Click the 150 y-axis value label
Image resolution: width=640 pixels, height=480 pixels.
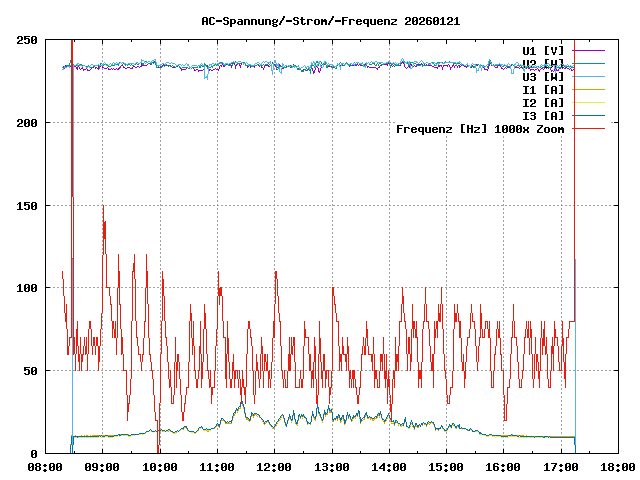(28, 205)
